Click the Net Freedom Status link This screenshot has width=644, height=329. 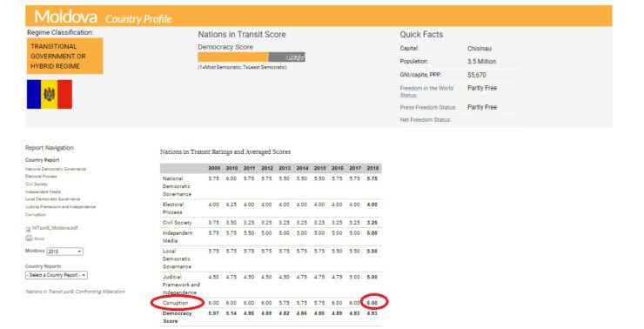point(426,120)
